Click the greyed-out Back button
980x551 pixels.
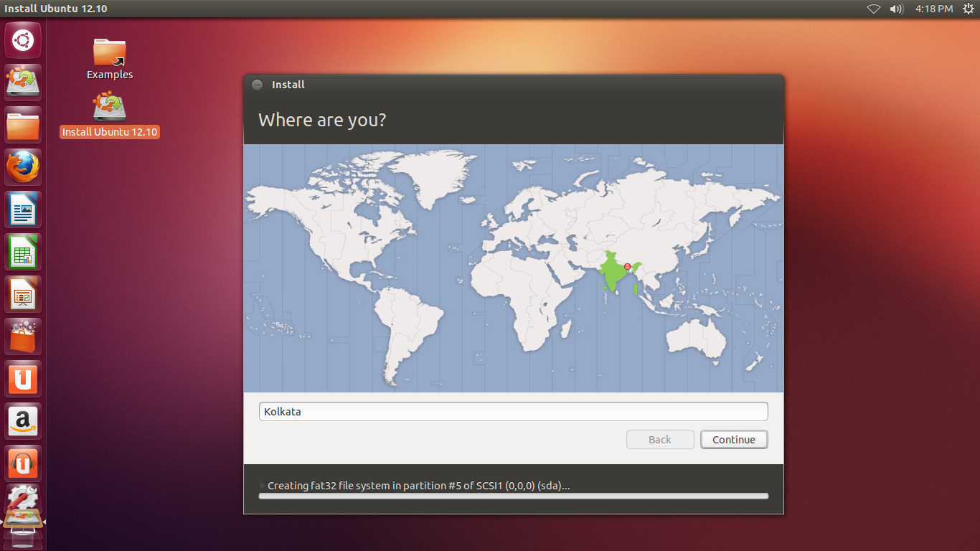tap(660, 440)
